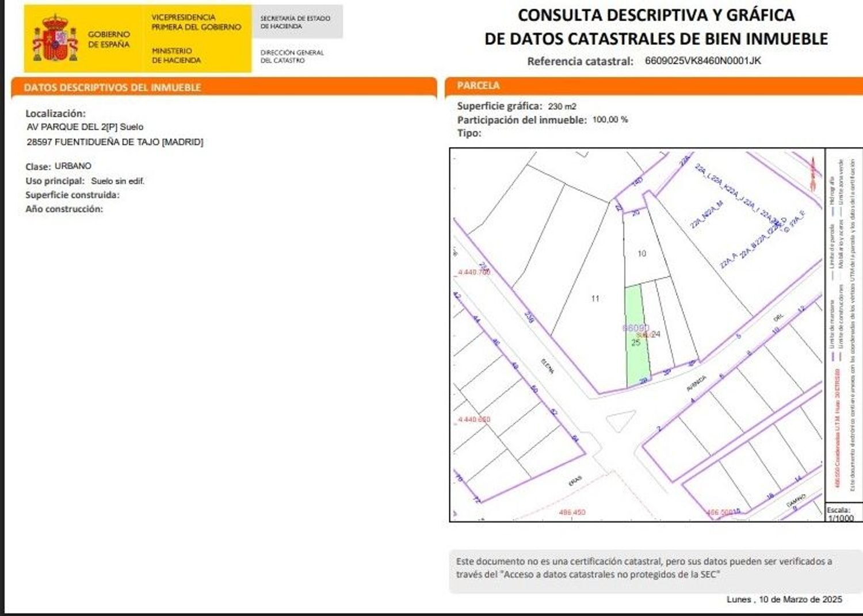Click the date Lunes, 10 de Marzo de 2025
This screenshot has width=863, height=616.
(x=784, y=599)
